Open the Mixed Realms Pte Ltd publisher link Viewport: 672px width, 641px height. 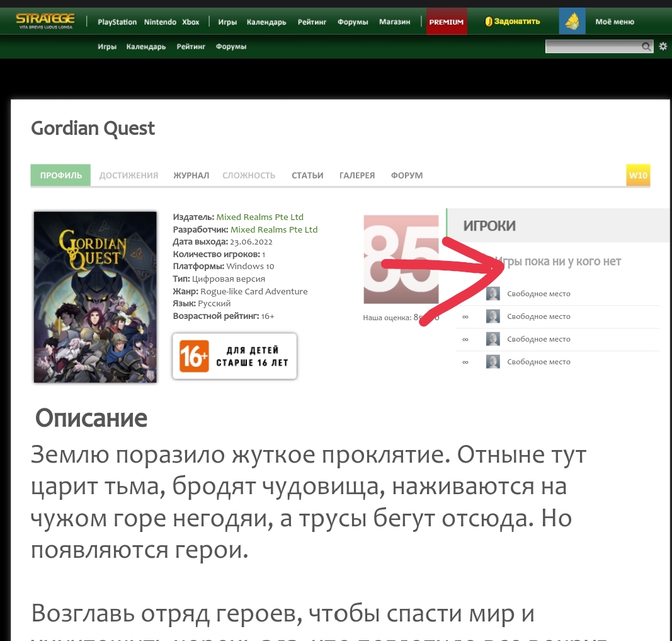tap(259, 217)
